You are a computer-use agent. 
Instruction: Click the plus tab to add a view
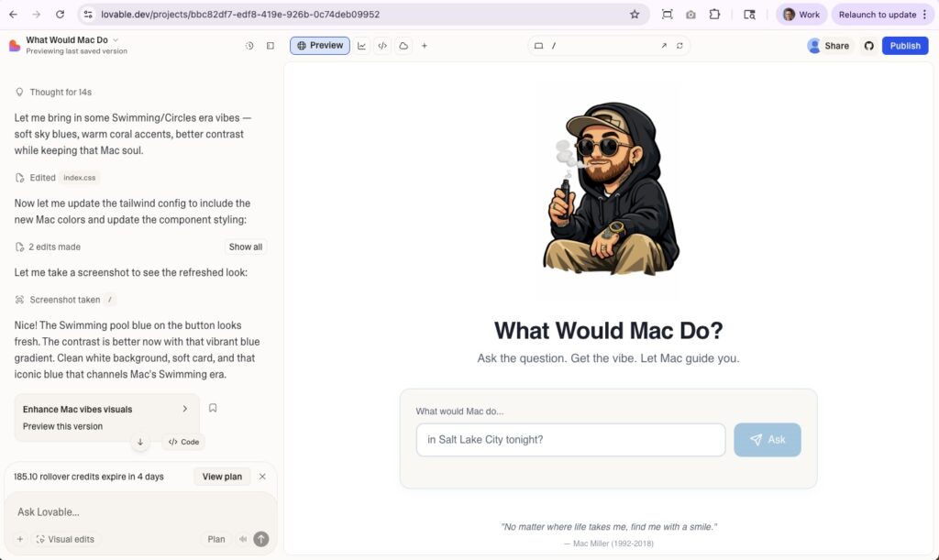point(424,46)
